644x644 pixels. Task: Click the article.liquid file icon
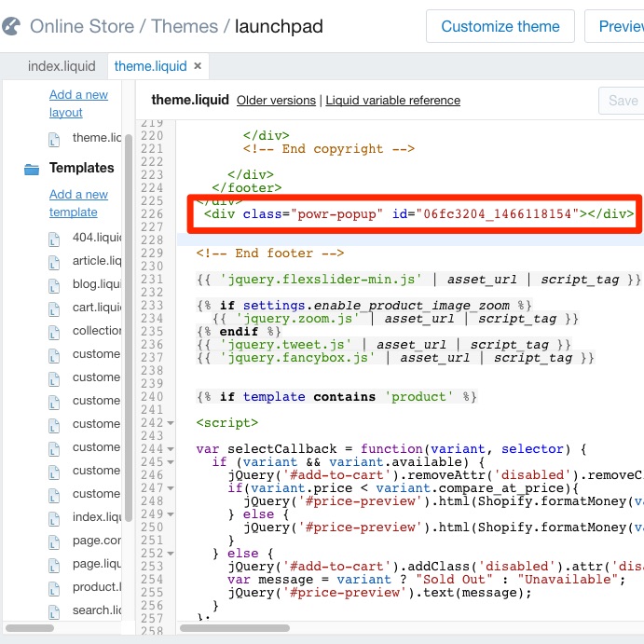tap(54, 263)
